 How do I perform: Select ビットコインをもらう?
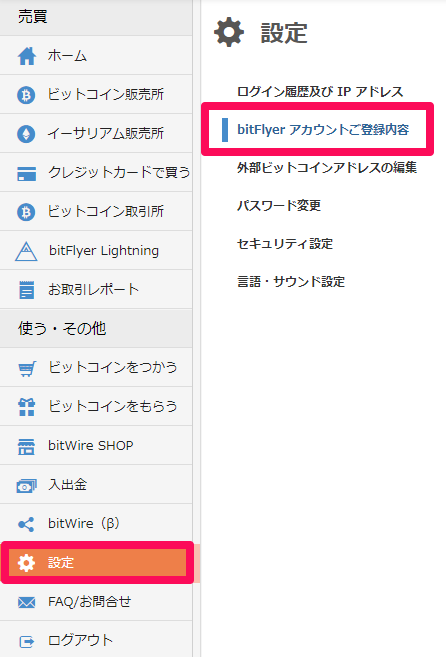(x=96, y=406)
